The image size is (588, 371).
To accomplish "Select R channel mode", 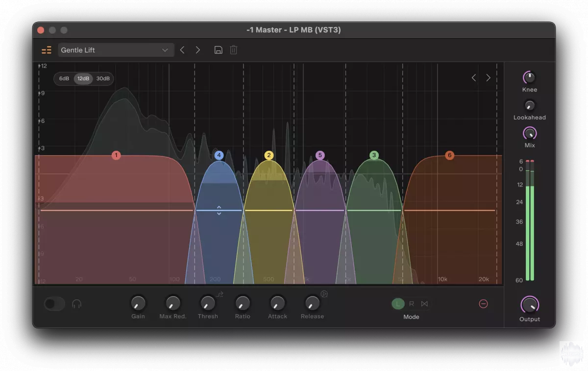I will point(412,304).
